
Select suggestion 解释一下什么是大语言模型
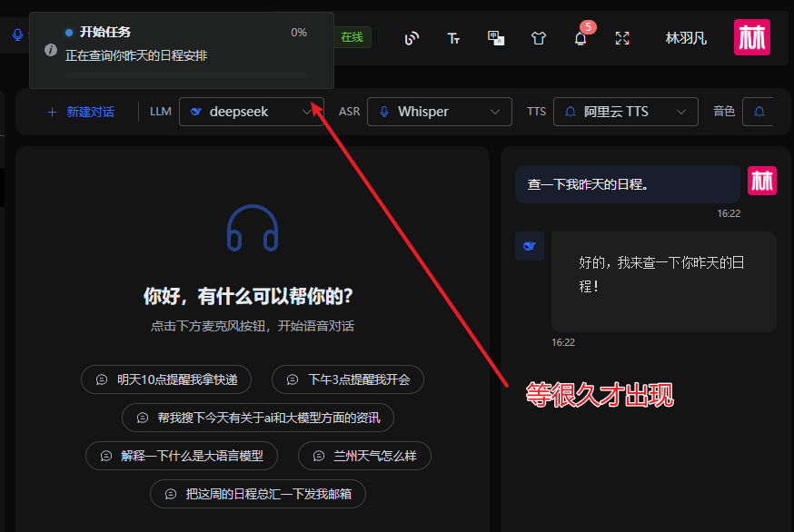[x=182, y=456]
